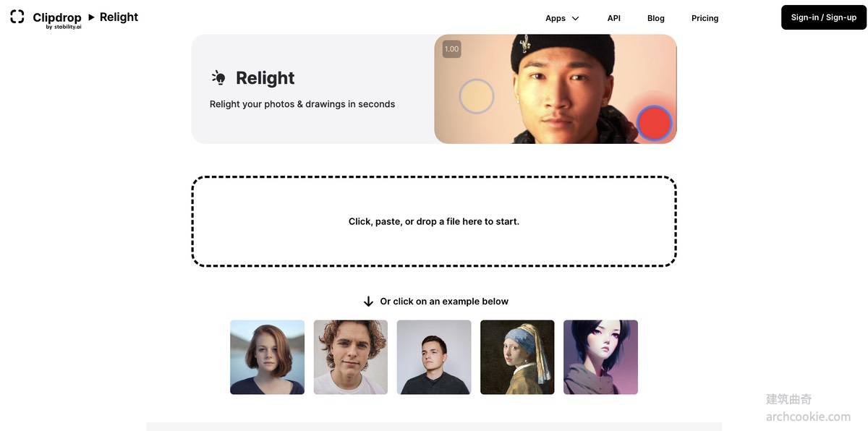Select the man in black shirt example
868x431 pixels.
pos(434,357)
